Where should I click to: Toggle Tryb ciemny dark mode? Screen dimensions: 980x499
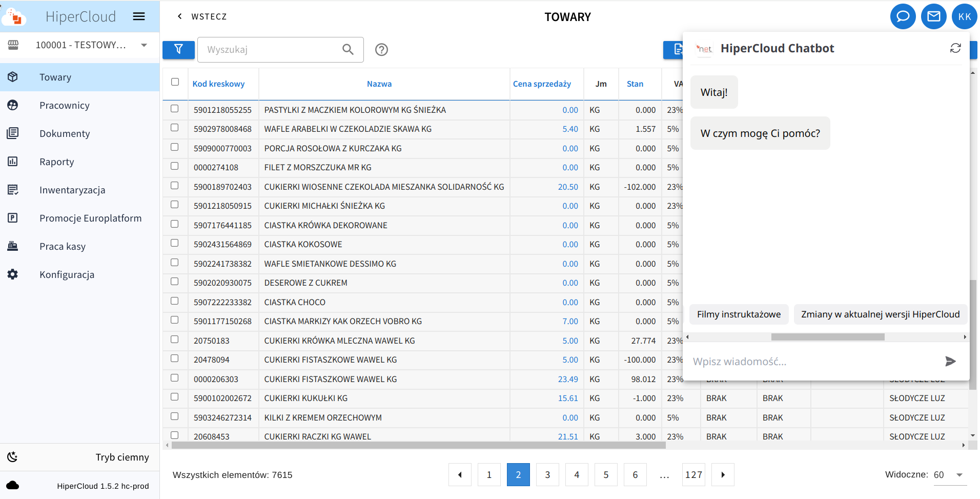coord(80,457)
